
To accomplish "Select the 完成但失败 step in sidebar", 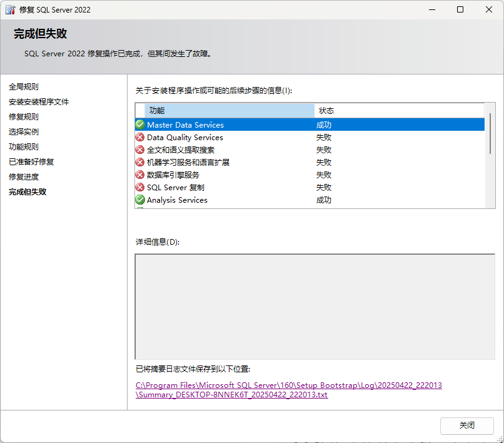I will click(x=28, y=191).
